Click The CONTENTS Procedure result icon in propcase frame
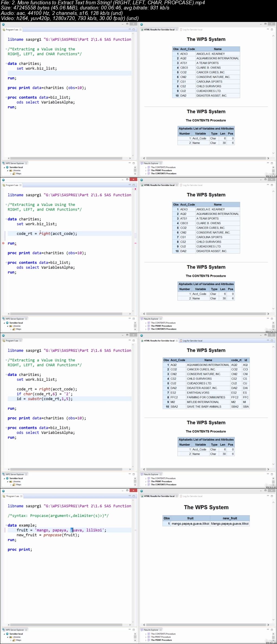 pyautogui.click(x=149, y=634)
